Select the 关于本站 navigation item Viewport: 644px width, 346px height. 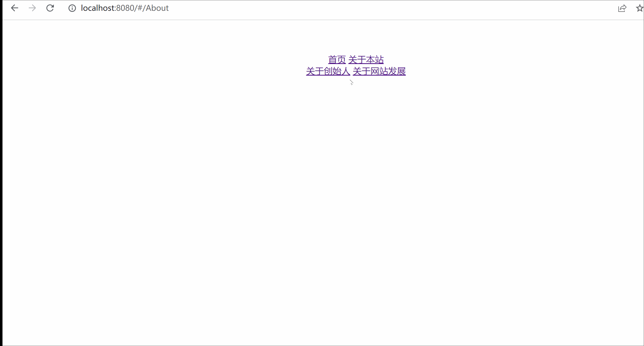366,60
